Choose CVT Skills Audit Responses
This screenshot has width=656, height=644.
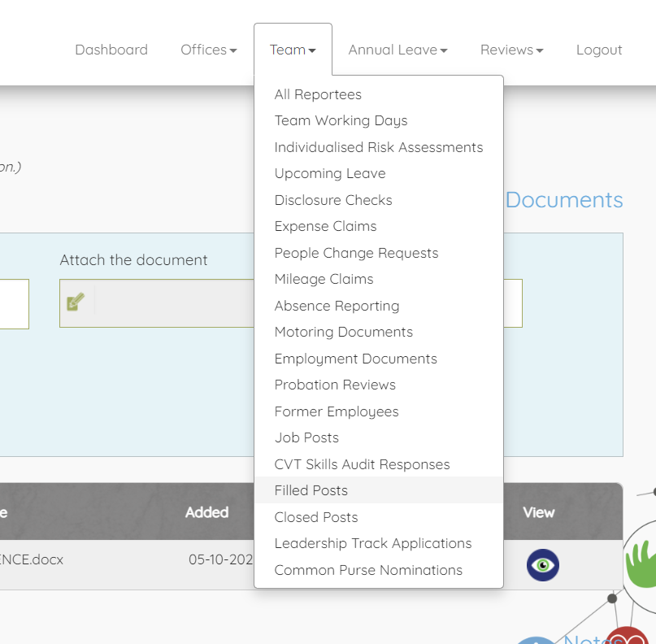pyautogui.click(x=362, y=464)
